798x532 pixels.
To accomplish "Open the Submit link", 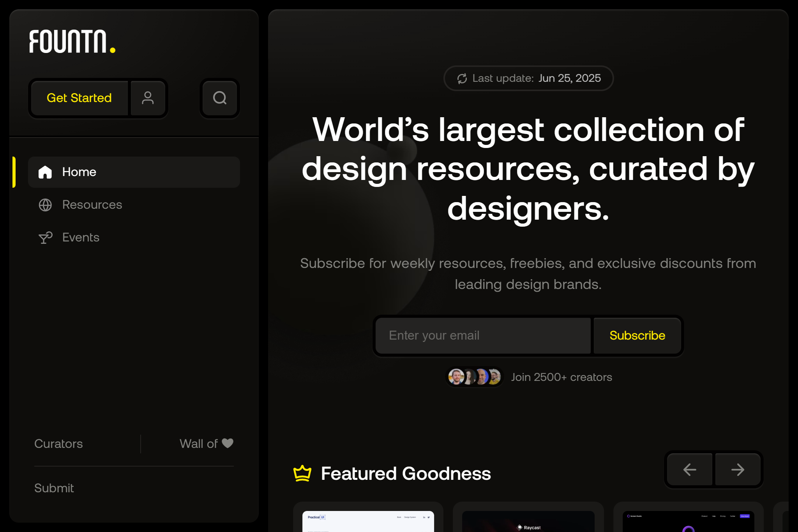I will tap(54, 488).
